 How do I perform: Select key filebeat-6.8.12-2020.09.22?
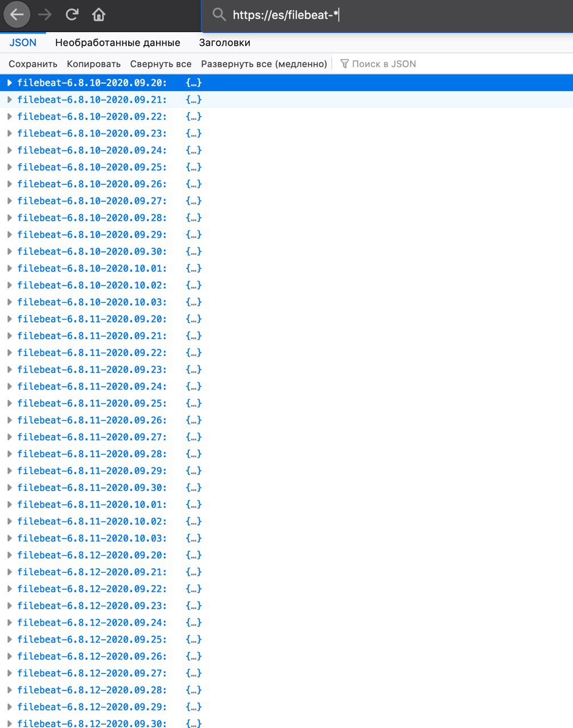pyautogui.click(x=92, y=589)
